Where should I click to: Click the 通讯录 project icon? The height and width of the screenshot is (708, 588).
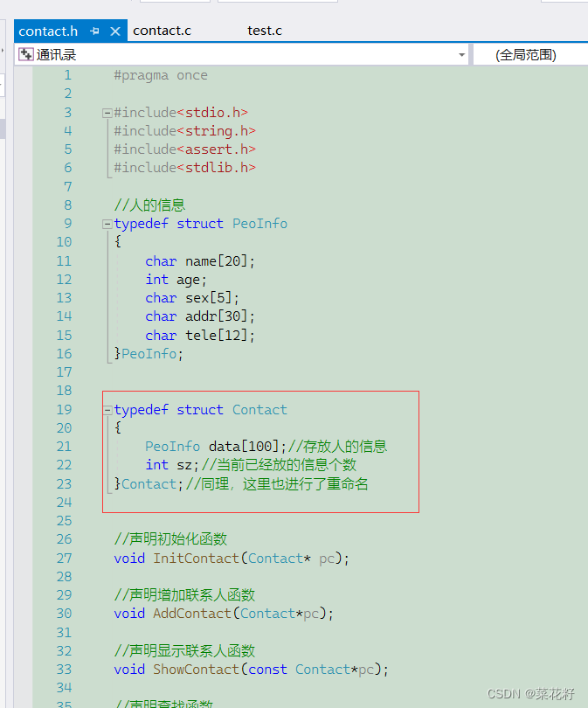[25, 55]
